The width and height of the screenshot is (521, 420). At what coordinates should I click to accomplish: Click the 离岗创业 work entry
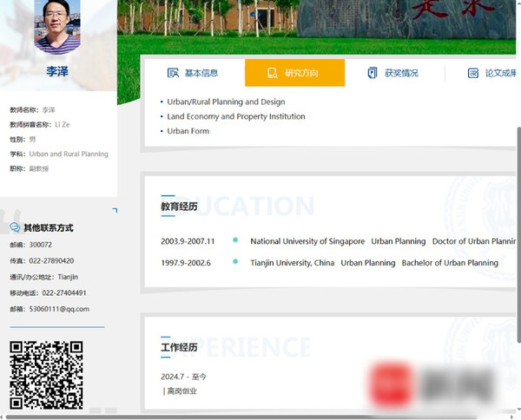coord(181,391)
